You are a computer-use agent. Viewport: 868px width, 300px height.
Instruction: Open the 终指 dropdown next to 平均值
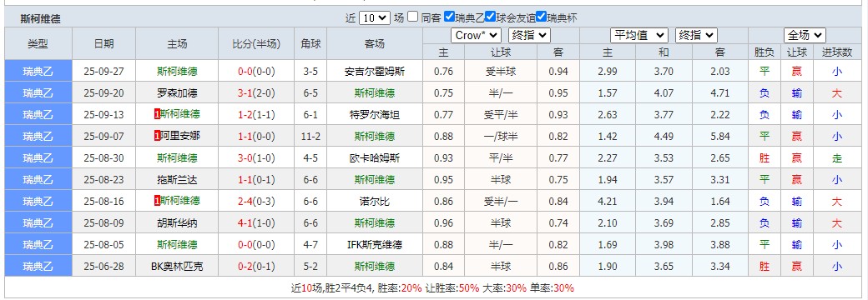click(x=696, y=35)
